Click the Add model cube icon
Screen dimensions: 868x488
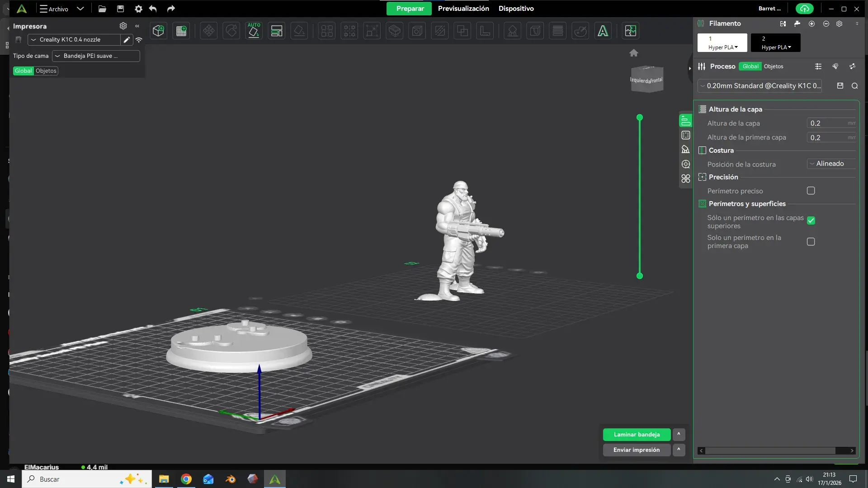click(158, 31)
